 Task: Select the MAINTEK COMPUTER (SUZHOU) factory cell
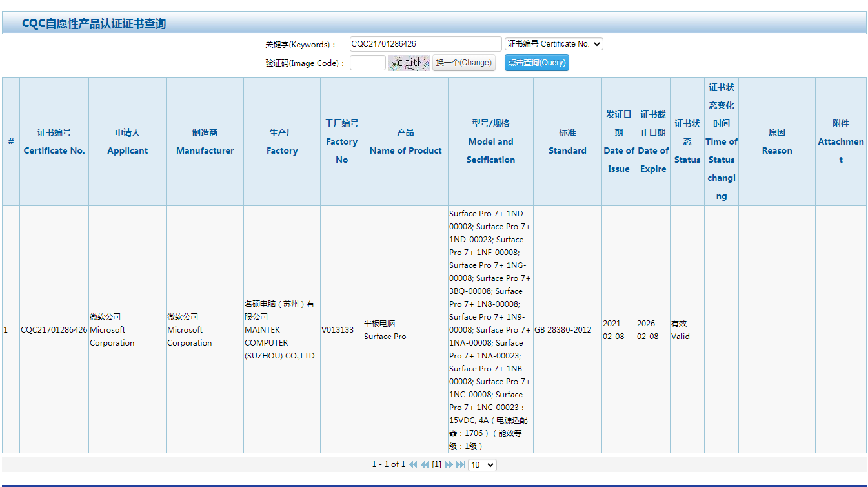282,329
